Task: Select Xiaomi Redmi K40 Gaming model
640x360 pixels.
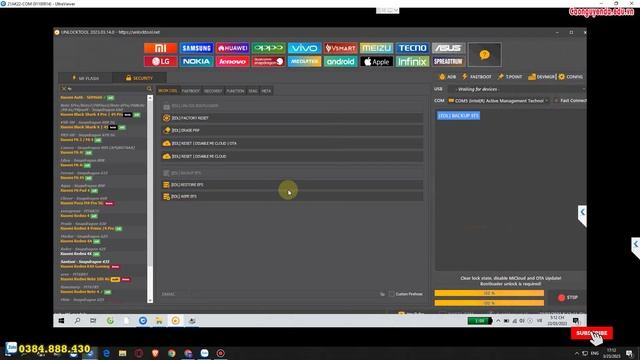Action: [85, 267]
